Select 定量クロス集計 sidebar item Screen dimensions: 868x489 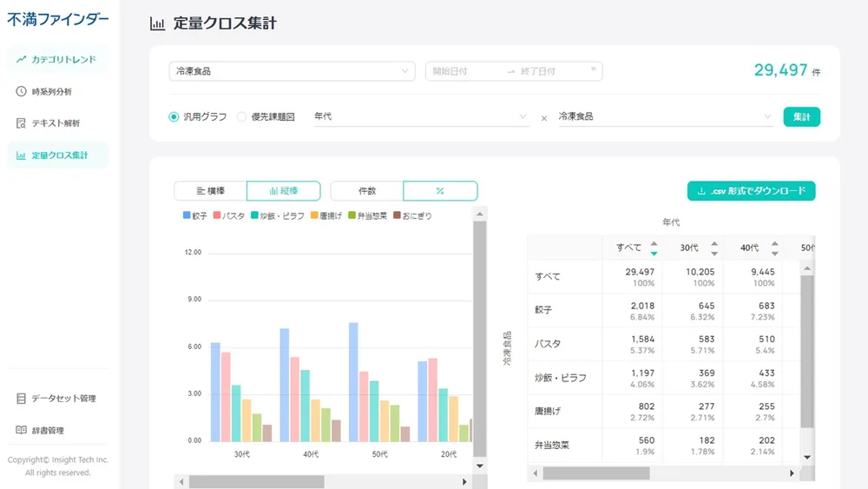point(57,155)
